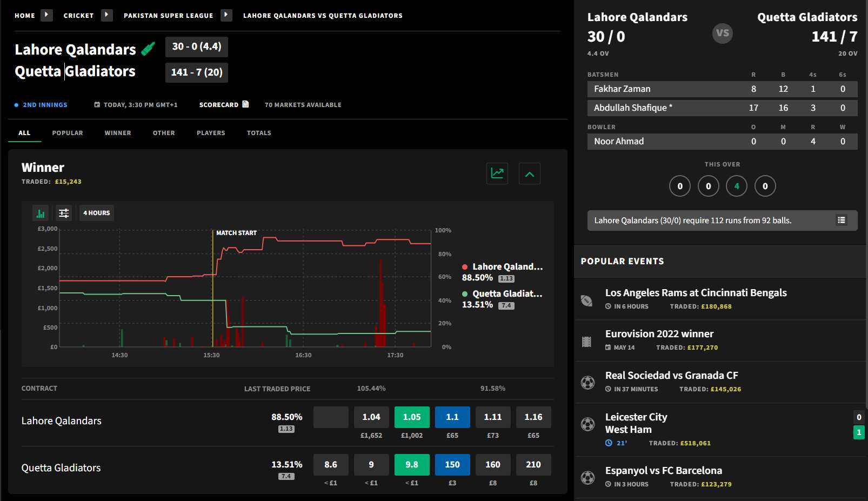868x501 pixels.
Task: Click clock icon next to IN 37 MINUTES
Action: [608, 389]
